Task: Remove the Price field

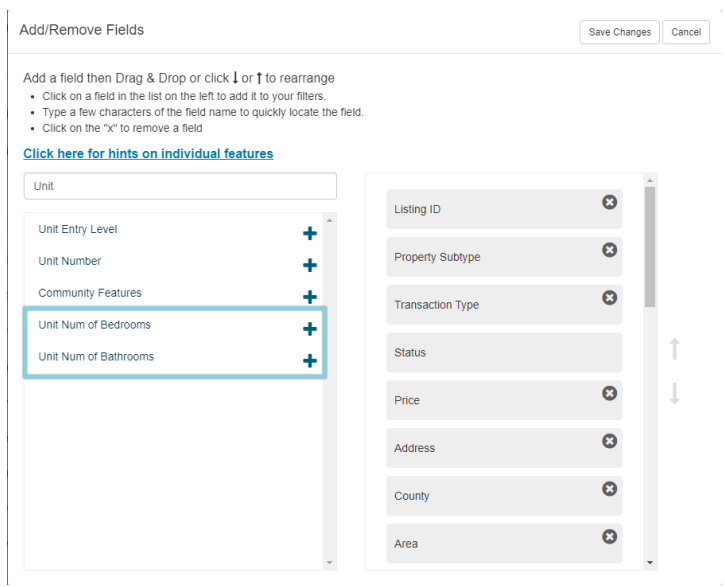Action: pos(609,393)
